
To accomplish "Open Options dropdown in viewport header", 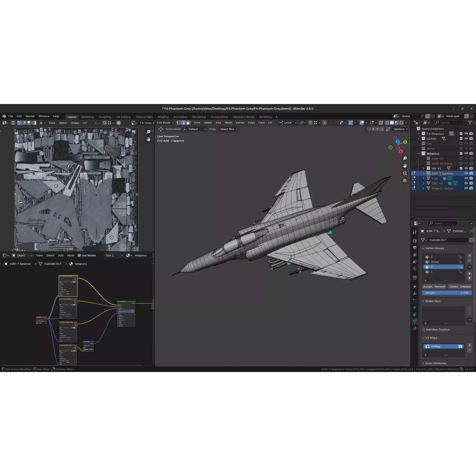I will (x=400, y=129).
